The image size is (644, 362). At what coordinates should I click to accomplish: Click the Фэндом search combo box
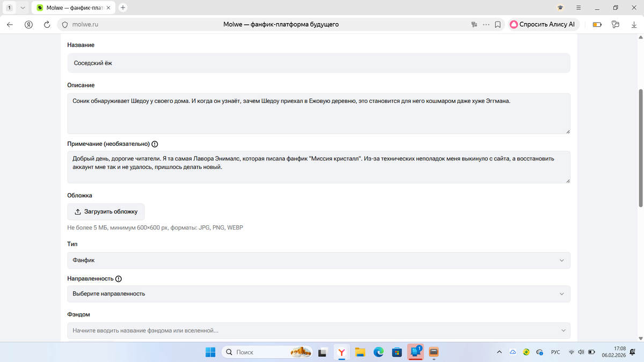(319, 330)
